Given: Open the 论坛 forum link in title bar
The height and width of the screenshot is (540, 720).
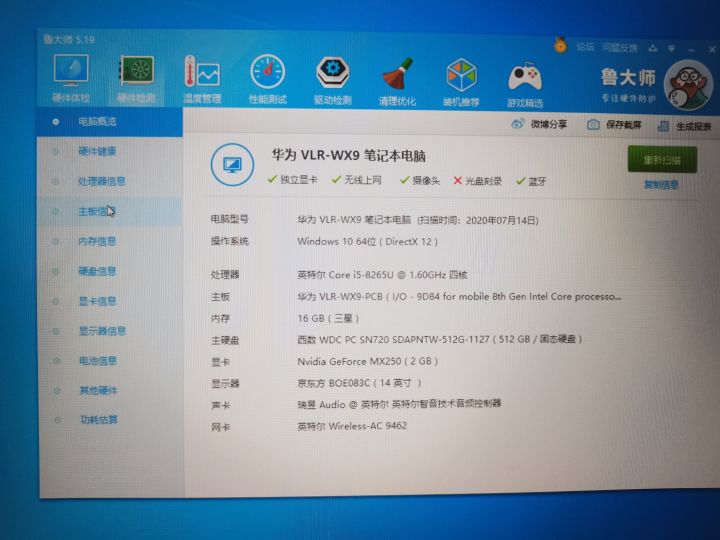Looking at the screenshot, I should click(x=585, y=47).
